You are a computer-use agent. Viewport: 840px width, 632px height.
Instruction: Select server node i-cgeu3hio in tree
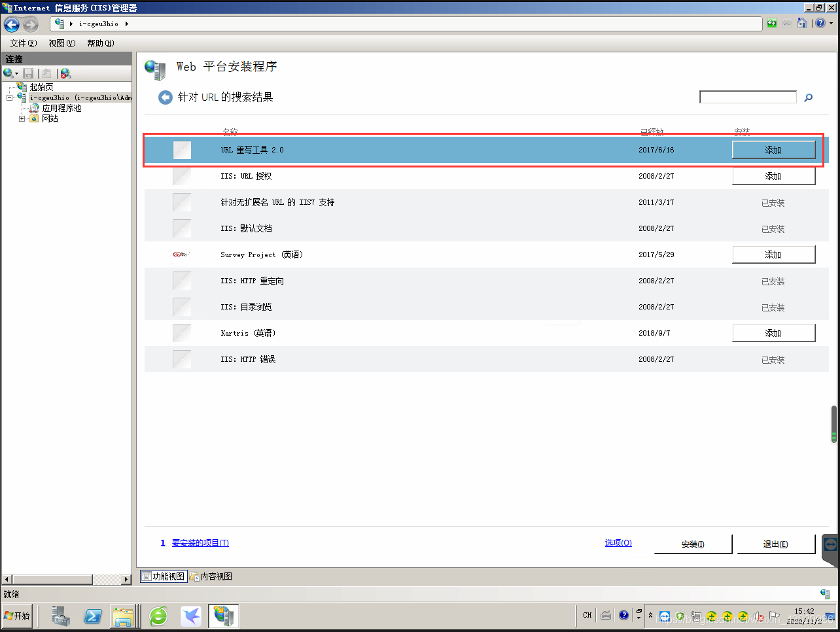pos(80,97)
